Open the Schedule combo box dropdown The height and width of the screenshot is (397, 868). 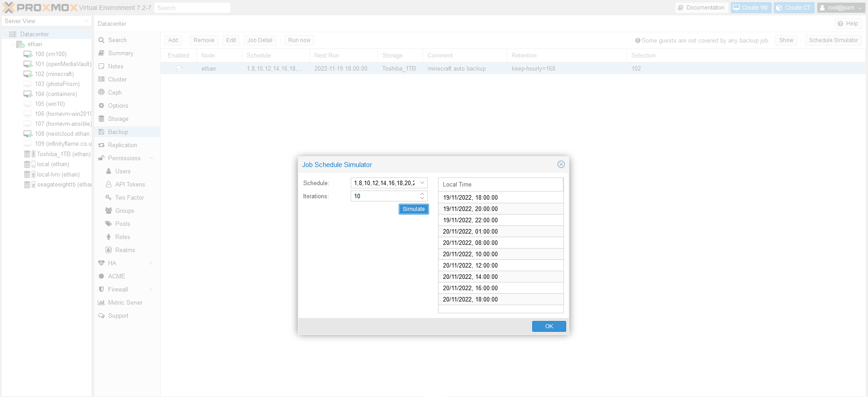coord(422,183)
